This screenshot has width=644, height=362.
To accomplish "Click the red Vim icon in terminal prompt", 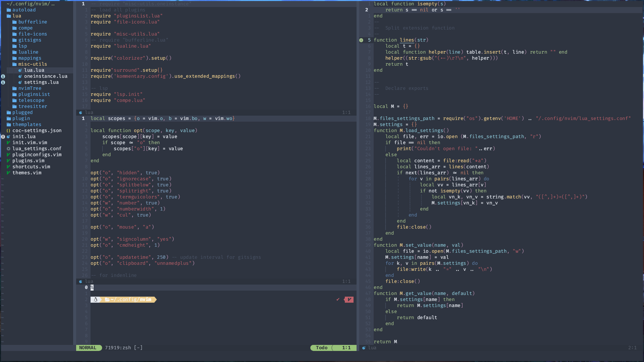I will (x=349, y=299).
